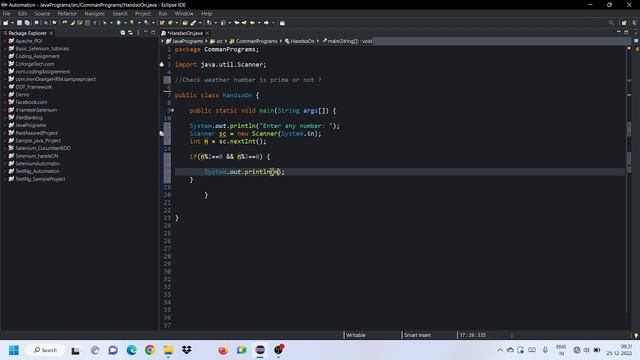Open the Project menu

(x=143, y=13)
